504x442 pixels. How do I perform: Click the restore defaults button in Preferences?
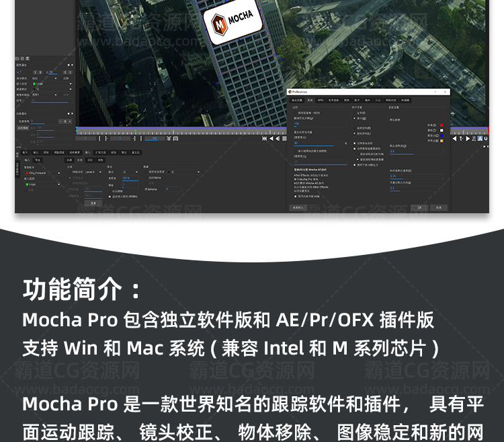pyautogui.click(x=298, y=207)
